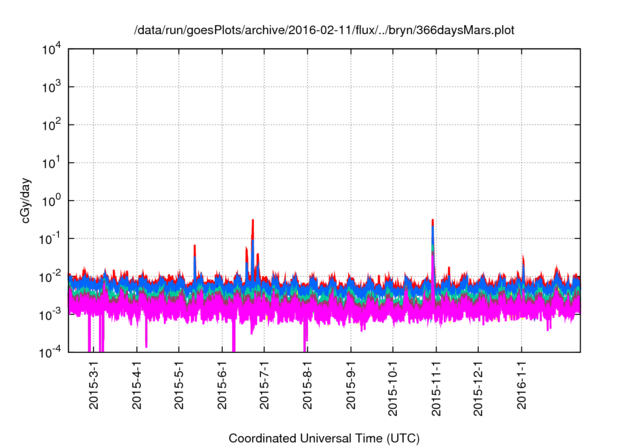The width and height of the screenshot is (640, 448).
Task: Click the 2015-9-1 date label
Action: [x=351, y=385]
